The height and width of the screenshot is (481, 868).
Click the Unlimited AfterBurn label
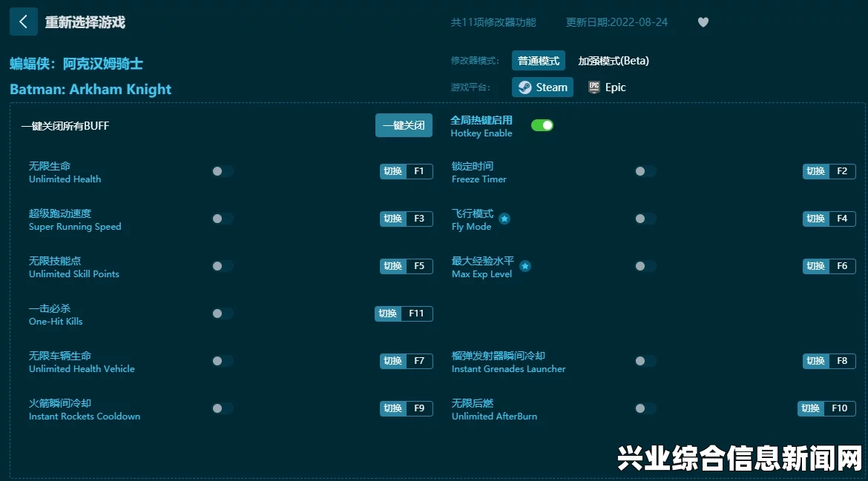pyautogui.click(x=494, y=417)
